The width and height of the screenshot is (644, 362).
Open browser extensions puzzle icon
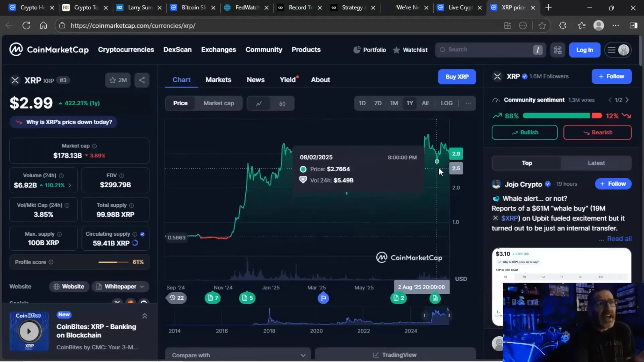562,25
